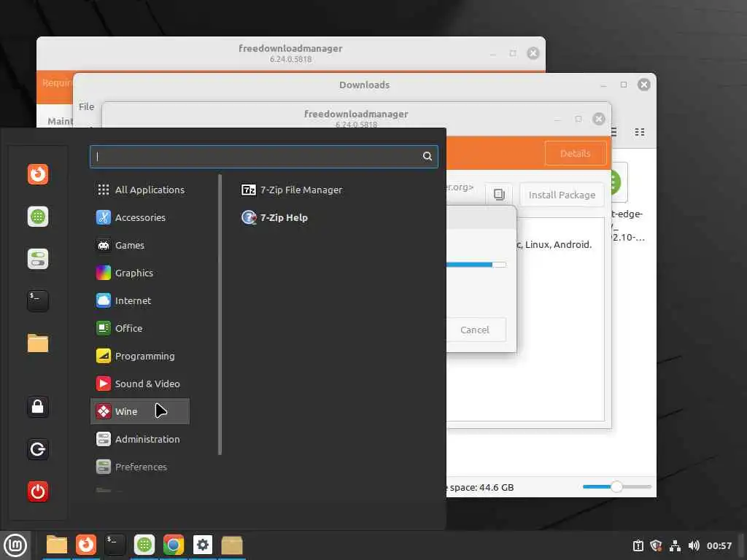This screenshot has height=560, width=747.
Task: Click the Linux Mint menu button
Action: pyautogui.click(x=15, y=545)
